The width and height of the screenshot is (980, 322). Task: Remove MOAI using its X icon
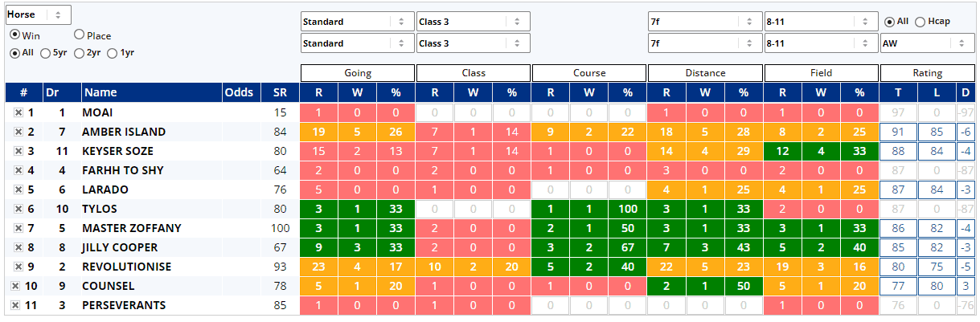click(18, 113)
